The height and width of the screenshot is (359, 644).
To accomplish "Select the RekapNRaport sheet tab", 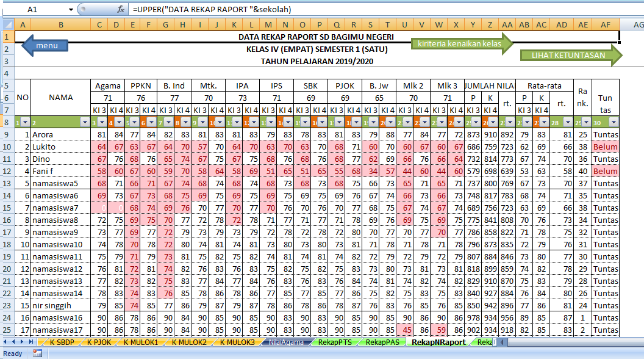I will click(438, 342).
